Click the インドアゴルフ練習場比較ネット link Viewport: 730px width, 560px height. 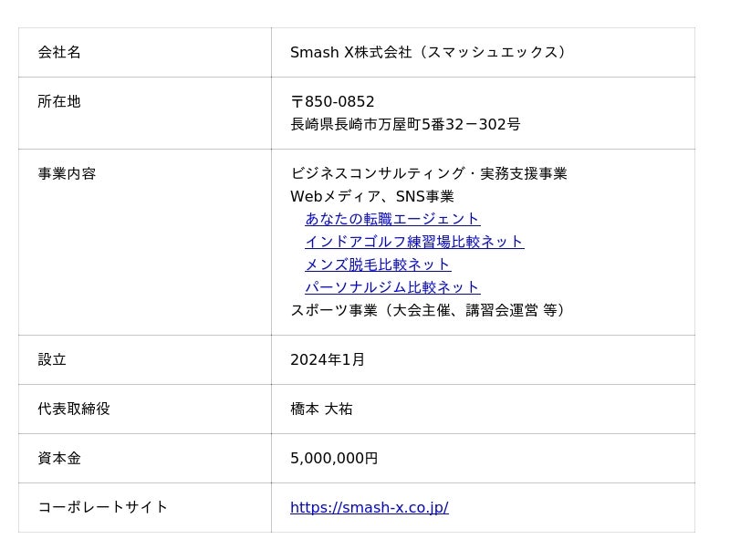[414, 242]
